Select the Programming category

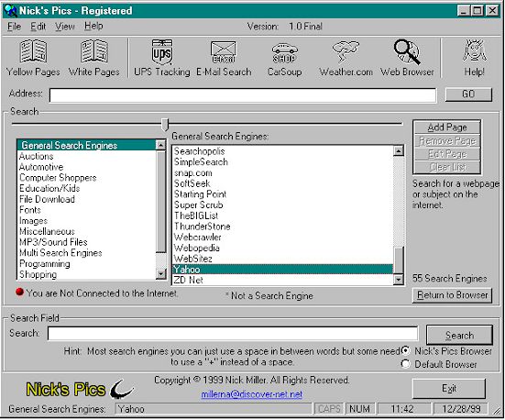[x=86, y=264]
